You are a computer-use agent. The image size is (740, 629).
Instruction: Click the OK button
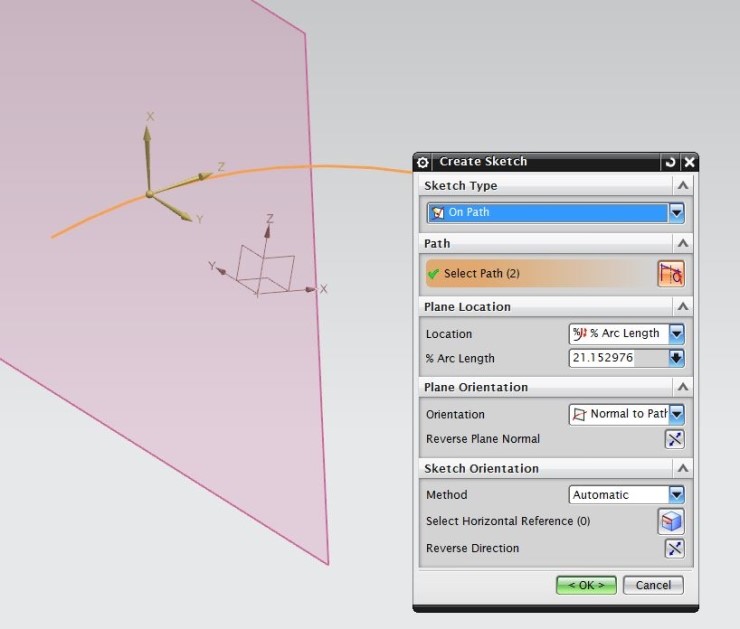point(586,585)
